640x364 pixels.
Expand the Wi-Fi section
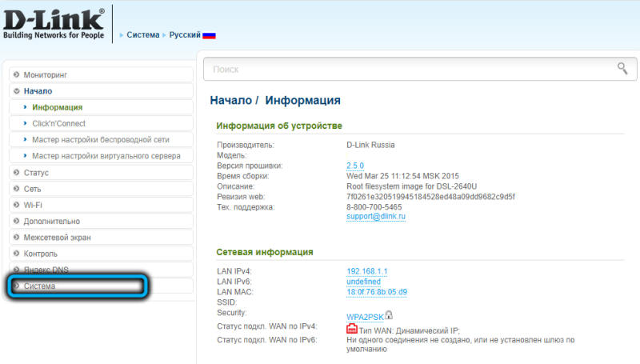click(33, 205)
